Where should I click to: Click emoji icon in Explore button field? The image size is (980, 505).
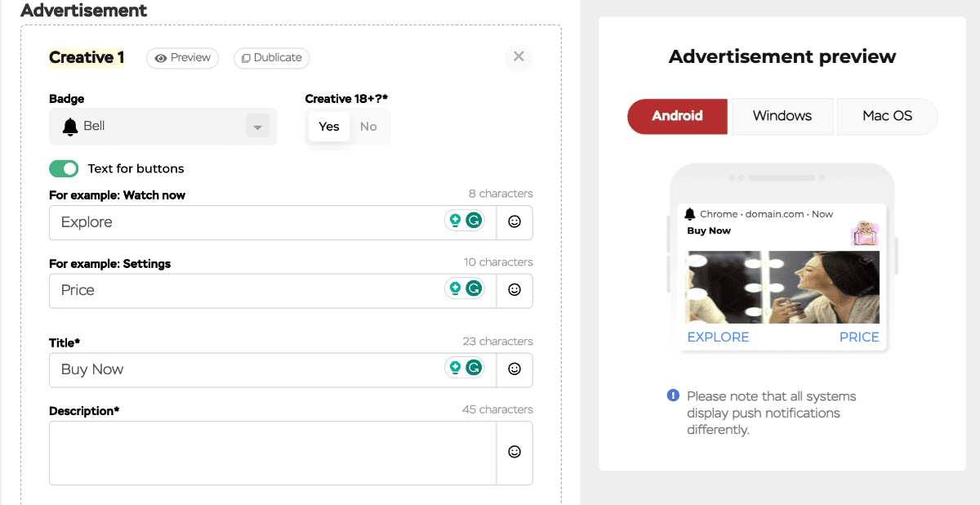(514, 221)
